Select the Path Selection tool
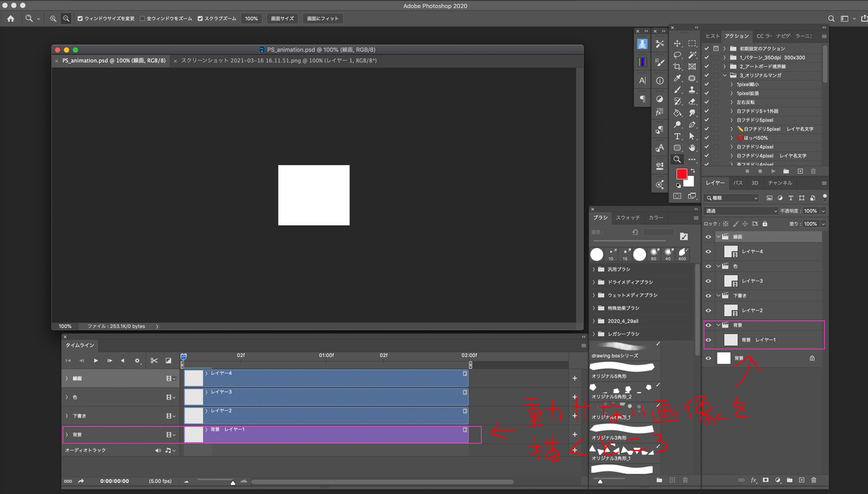 [692, 136]
